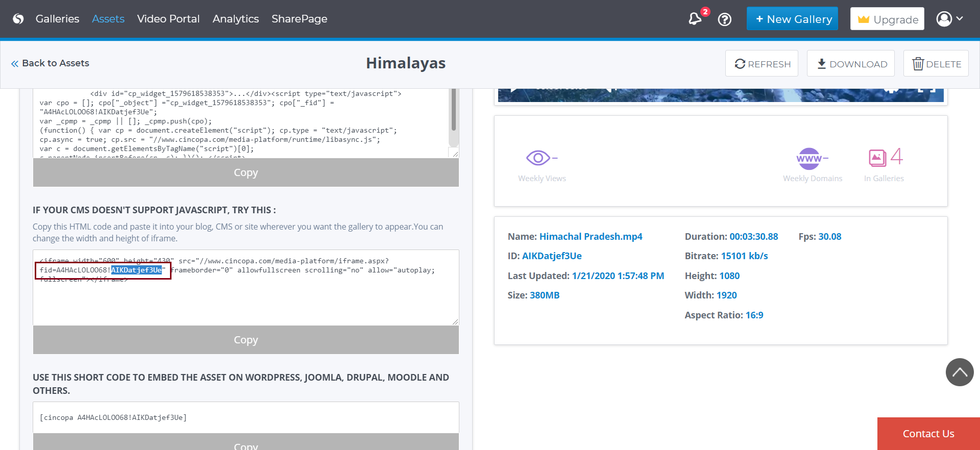The height and width of the screenshot is (450, 980).
Task: Open the notifications bell
Action: point(695,19)
